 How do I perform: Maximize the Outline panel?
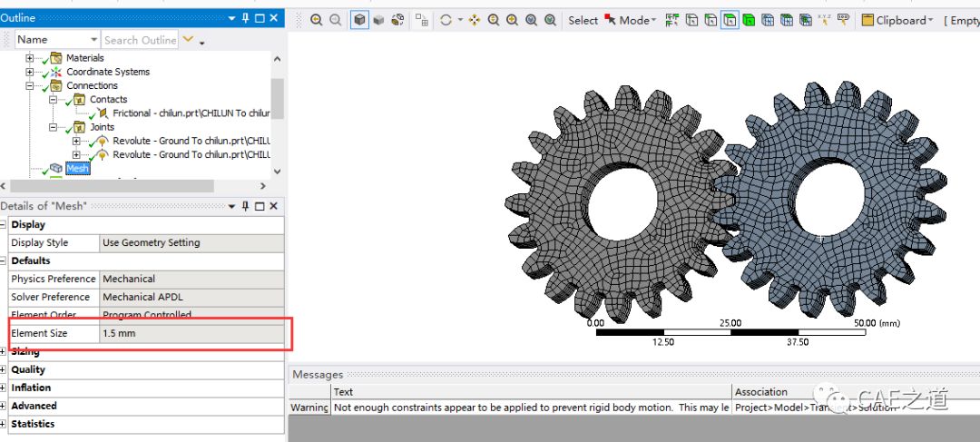[260, 18]
